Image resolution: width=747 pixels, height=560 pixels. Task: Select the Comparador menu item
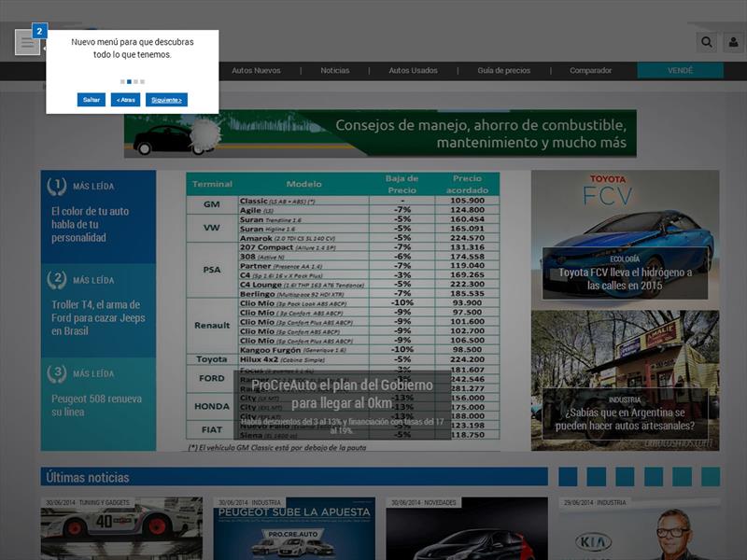(x=590, y=71)
